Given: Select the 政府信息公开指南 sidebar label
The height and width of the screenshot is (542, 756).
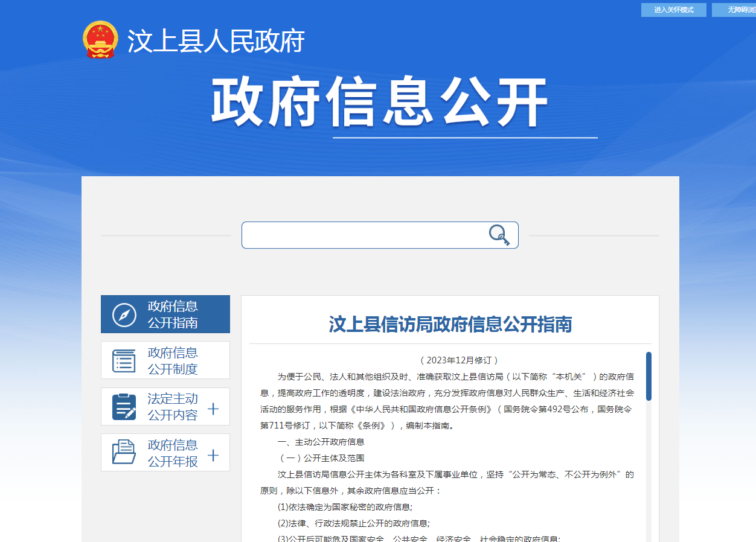Looking at the screenshot, I should coord(173,314).
